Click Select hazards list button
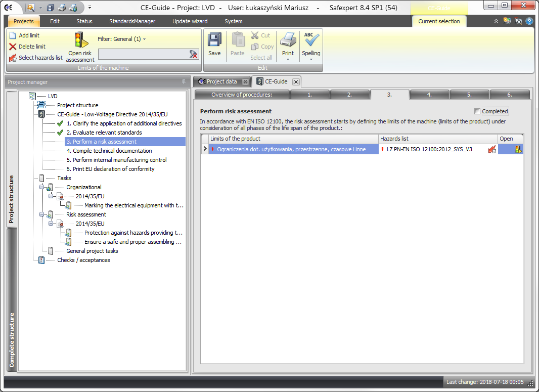The image size is (539, 392). [36, 58]
